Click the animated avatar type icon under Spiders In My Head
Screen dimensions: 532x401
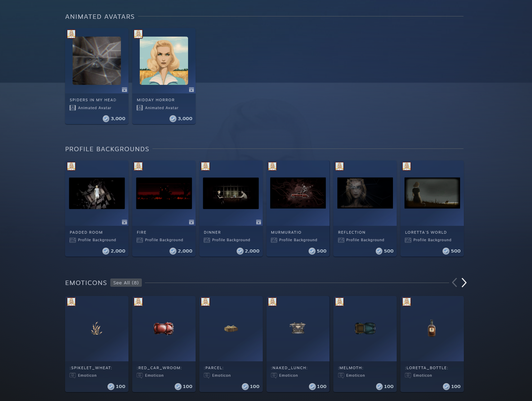click(73, 108)
